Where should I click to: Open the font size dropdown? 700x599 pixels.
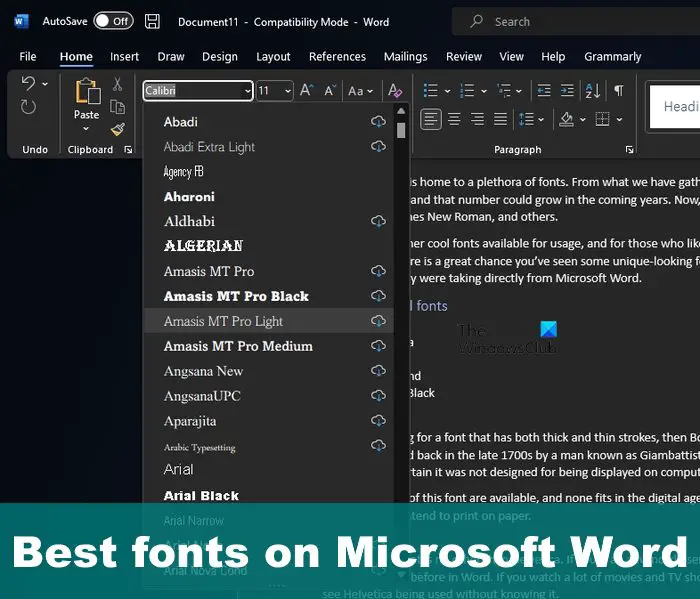click(x=287, y=91)
